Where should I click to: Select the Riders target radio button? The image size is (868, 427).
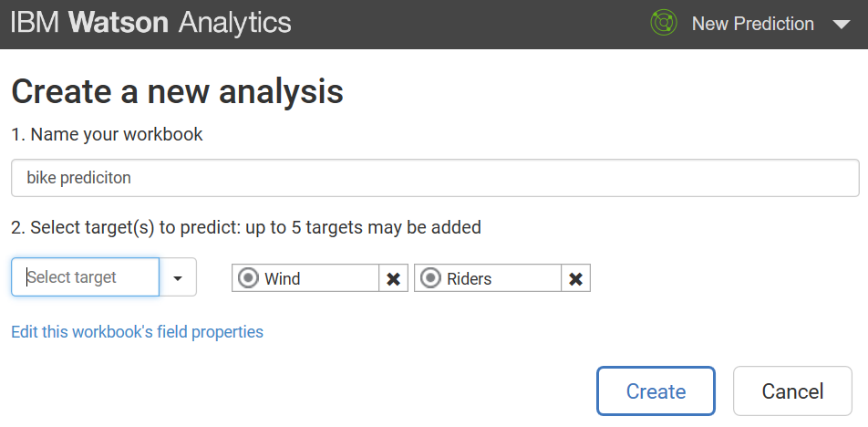[x=431, y=278]
